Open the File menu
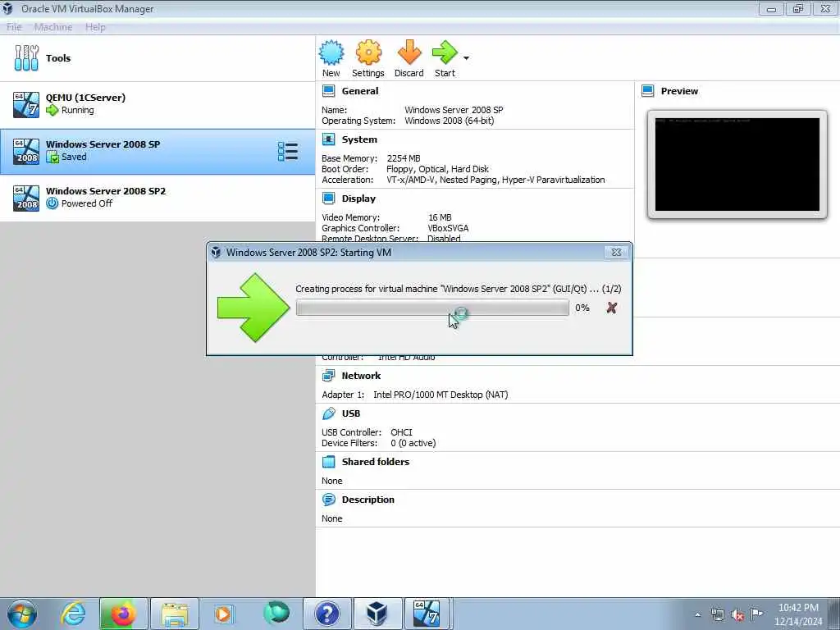This screenshot has width=840, height=630. pyautogui.click(x=14, y=27)
